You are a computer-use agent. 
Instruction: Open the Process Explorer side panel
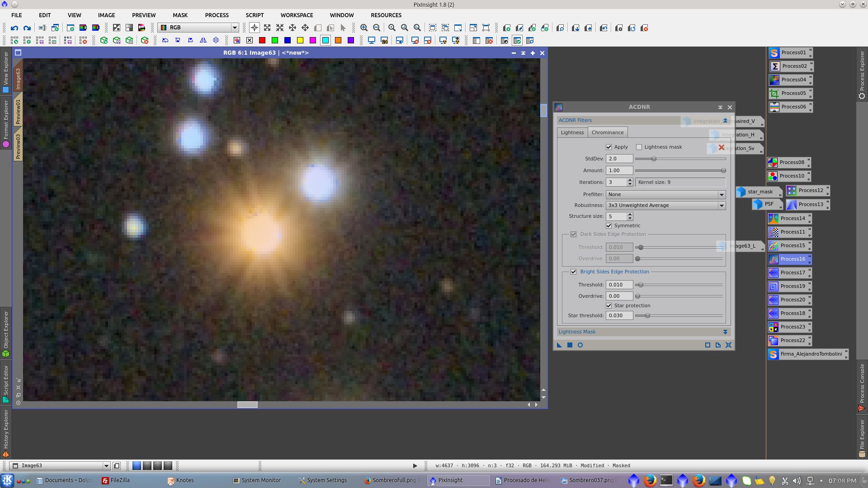coord(862,75)
